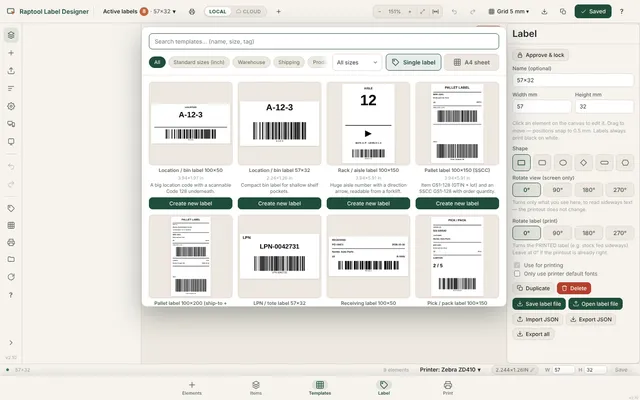Switch storage to LOCAL

[x=218, y=11]
